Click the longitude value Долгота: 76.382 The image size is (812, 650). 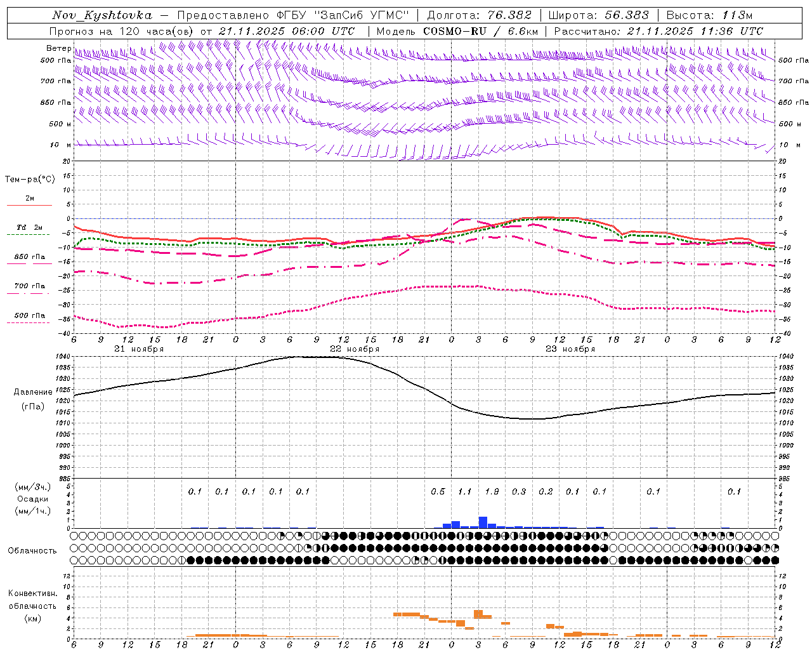pos(481,15)
